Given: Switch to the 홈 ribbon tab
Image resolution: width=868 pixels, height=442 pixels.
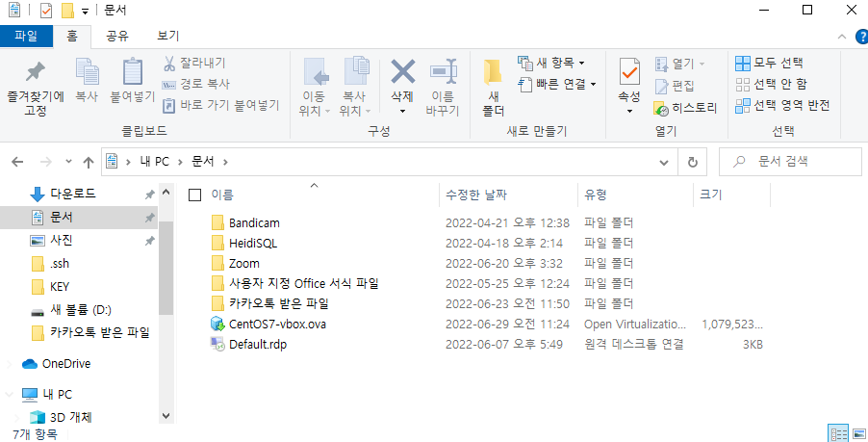Looking at the screenshot, I should [x=72, y=36].
